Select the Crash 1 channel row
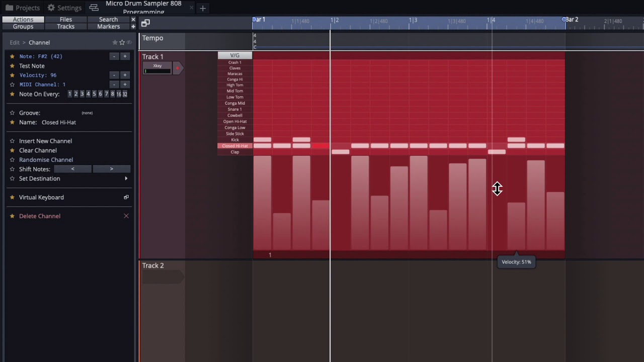 point(235,62)
